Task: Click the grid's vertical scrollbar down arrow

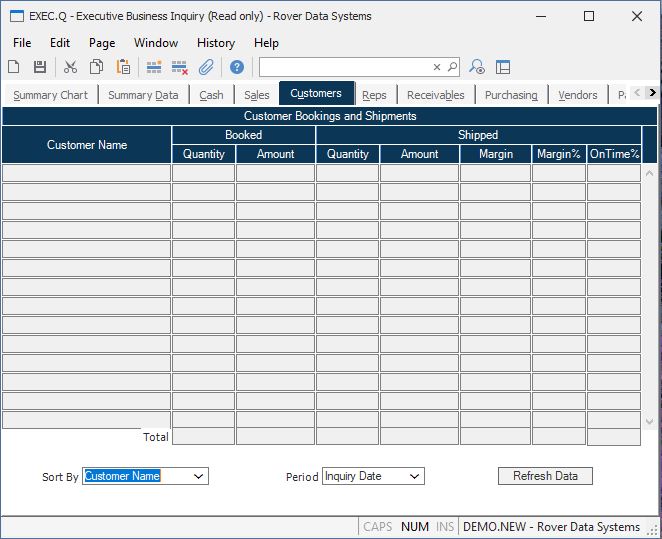Action: (x=651, y=422)
